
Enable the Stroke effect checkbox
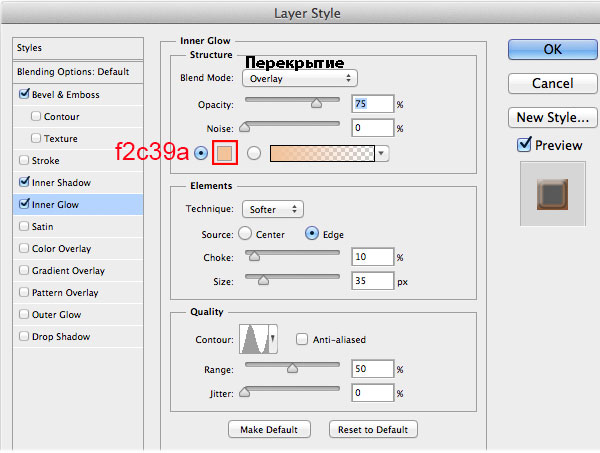pyautogui.click(x=24, y=160)
